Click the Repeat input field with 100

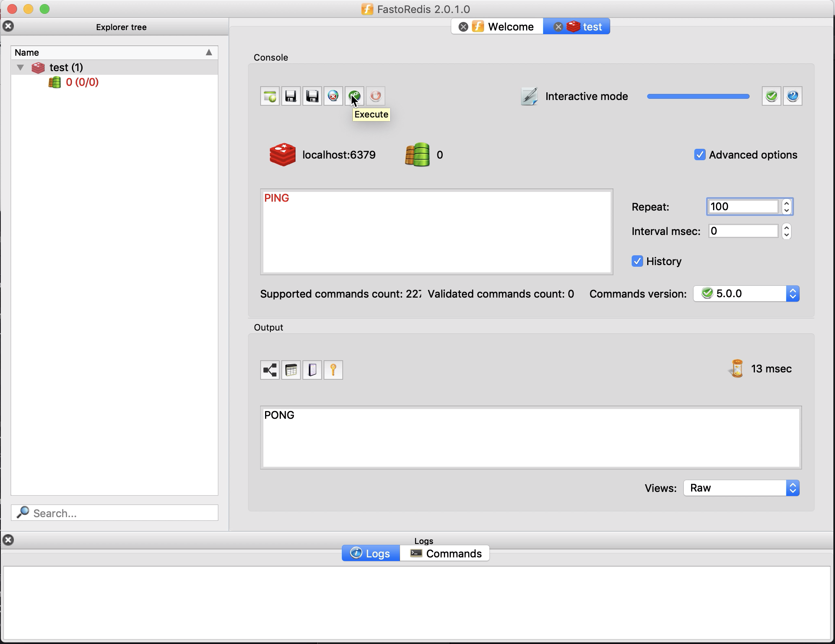pos(743,207)
